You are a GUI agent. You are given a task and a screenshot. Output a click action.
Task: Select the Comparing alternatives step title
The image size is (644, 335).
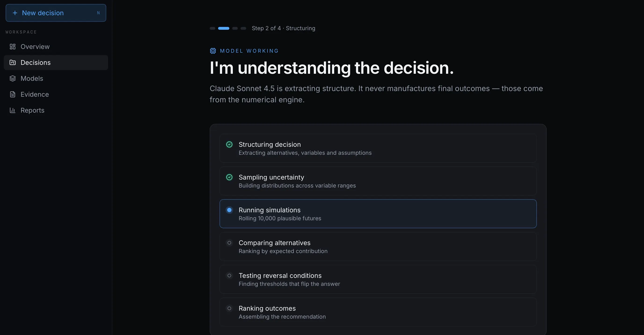(274, 243)
